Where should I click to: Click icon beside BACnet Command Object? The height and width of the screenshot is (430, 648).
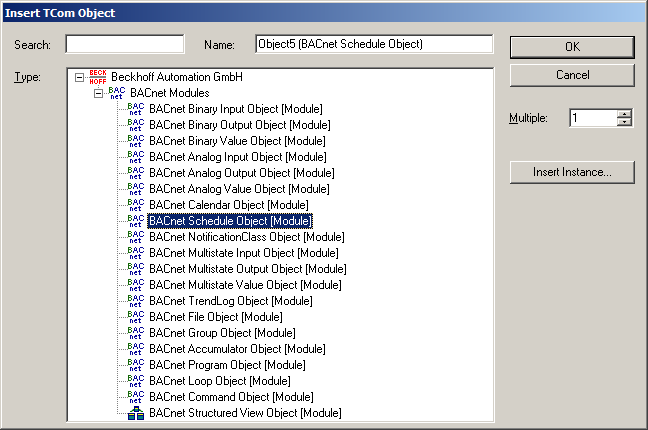tap(136, 397)
